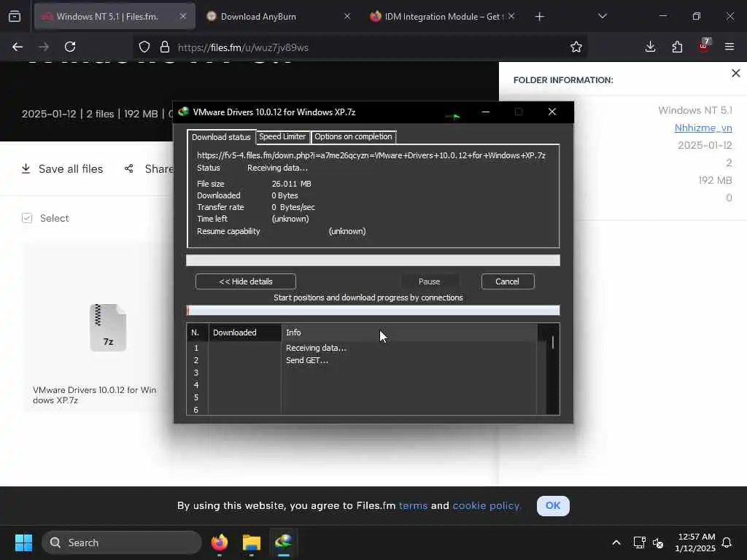Open Firefox hamburger application menu
Screen dimensions: 747x560
(729, 47)
